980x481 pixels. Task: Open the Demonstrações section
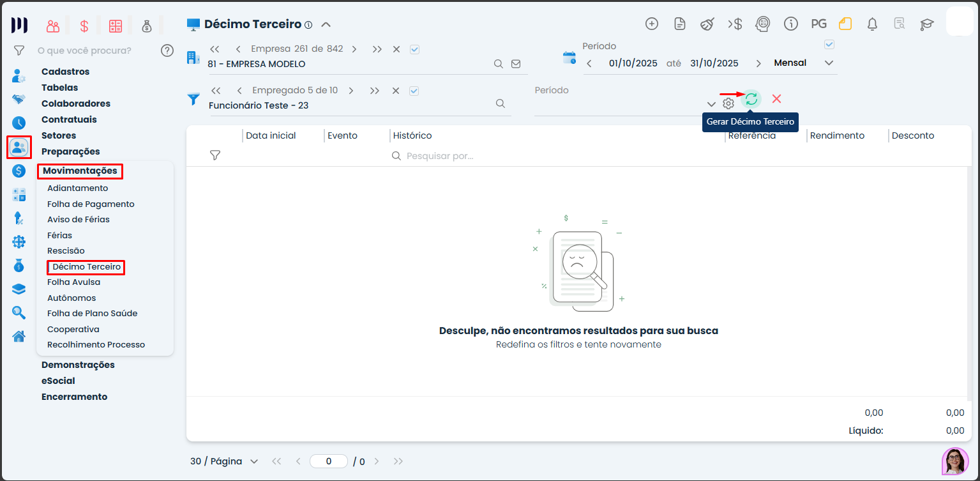coord(78,365)
